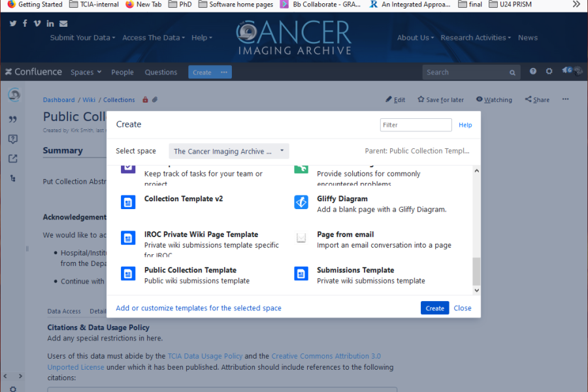Select the Collection Template v2 icon
This screenshot has height=392, width=588.
pos(128,202)
